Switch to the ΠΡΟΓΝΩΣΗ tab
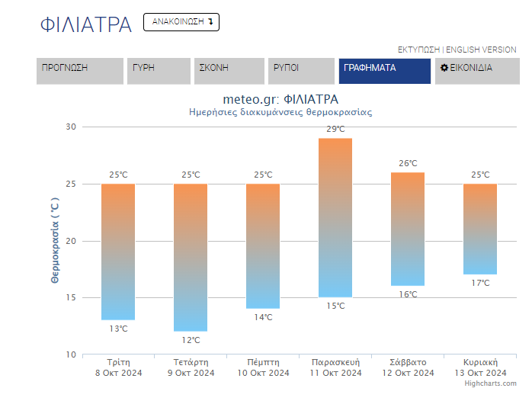This screenshot has width=532, height=401. coord(80,71)
